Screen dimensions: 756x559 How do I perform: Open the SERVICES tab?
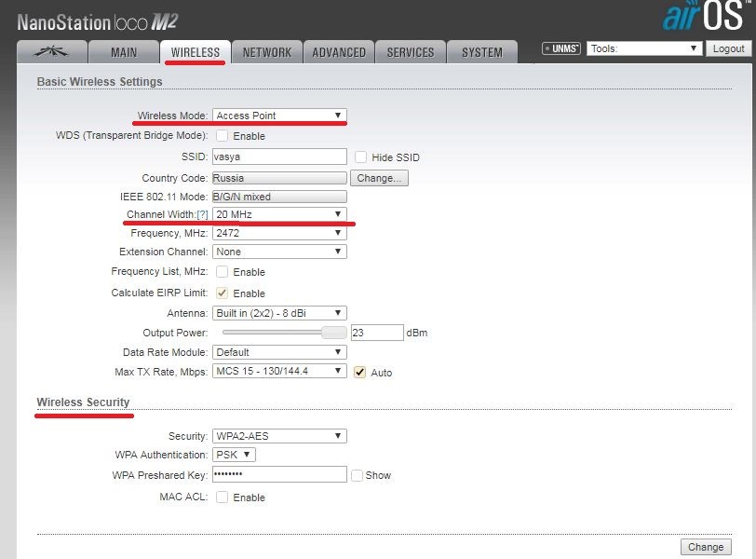[x=411, y=53]
